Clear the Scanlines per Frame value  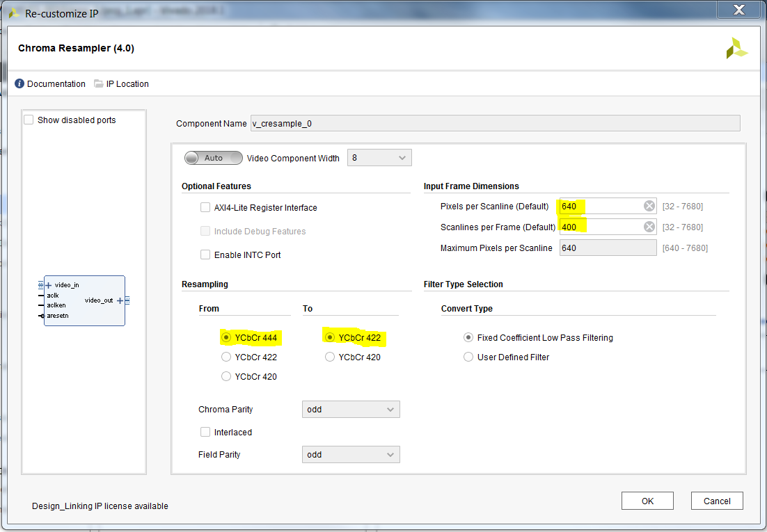coord(649,227)
